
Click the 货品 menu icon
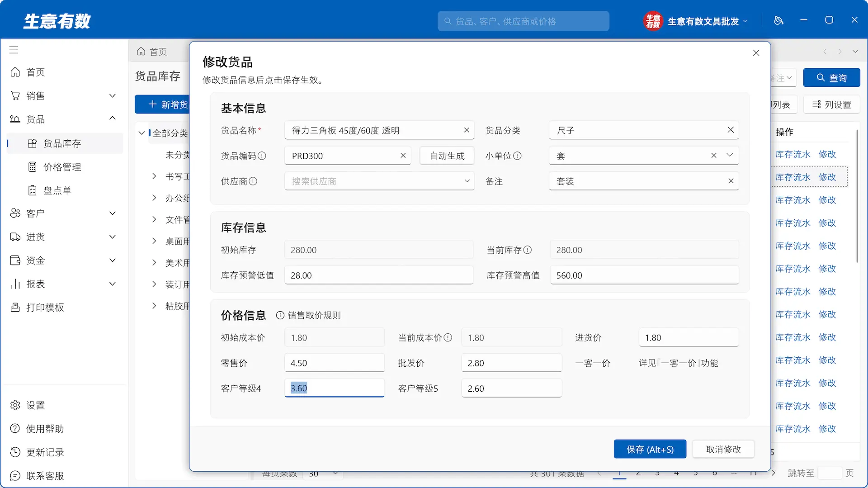click(x=15, y=119)
